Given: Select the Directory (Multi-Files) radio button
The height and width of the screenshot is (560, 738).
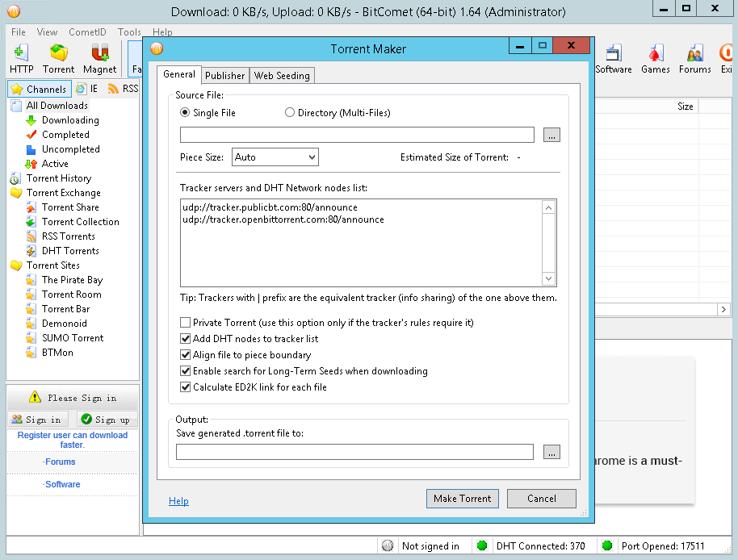Looking at the screenshot, I should (289, 112).
